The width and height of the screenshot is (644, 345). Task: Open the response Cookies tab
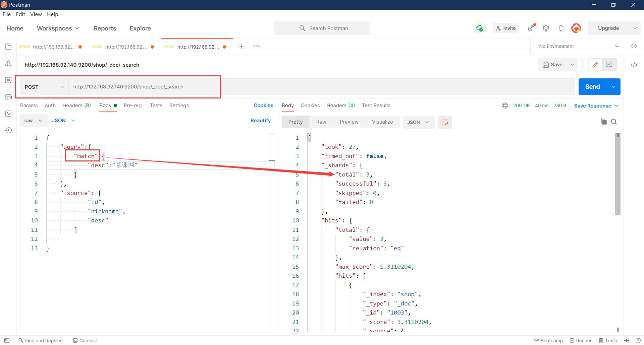[x=310, y=106]
